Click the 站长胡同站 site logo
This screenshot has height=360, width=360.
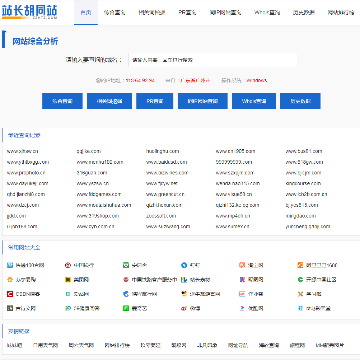coord(29,12)
